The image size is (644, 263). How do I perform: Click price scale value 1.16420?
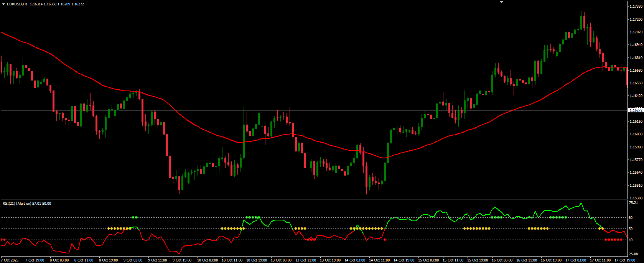click(x=636, y=96)
